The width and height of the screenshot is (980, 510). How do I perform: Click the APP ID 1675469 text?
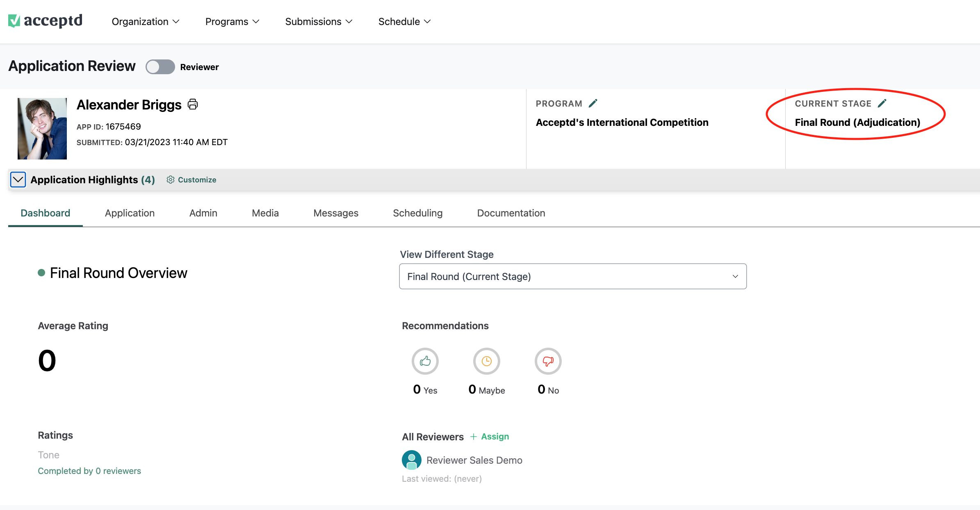tap(109, 127)
